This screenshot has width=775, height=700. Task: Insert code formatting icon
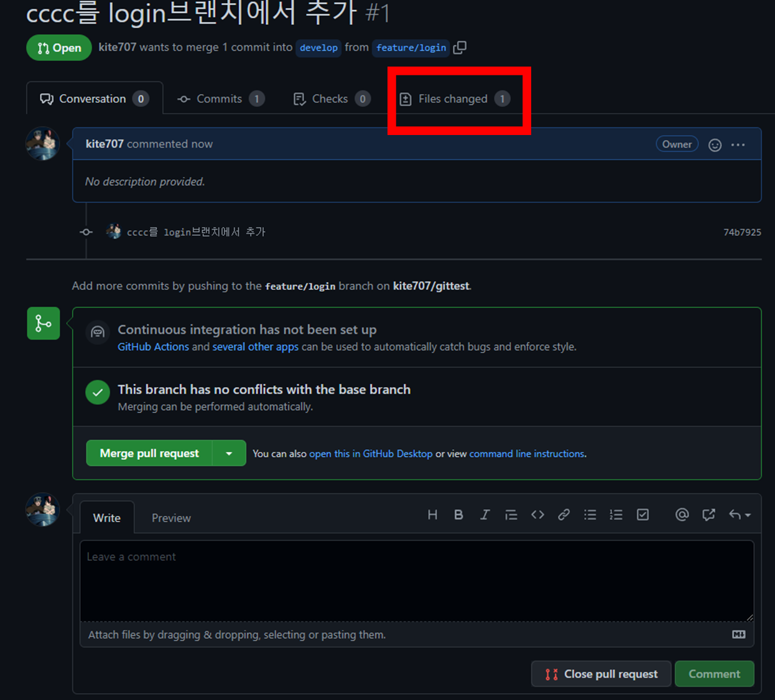(x=537, y=515)
